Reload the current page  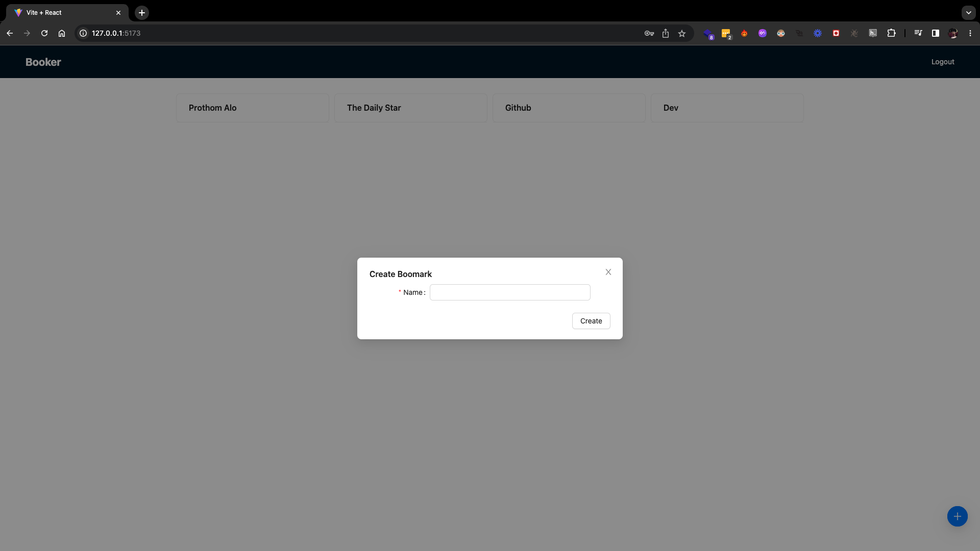[x=44, y=33]
